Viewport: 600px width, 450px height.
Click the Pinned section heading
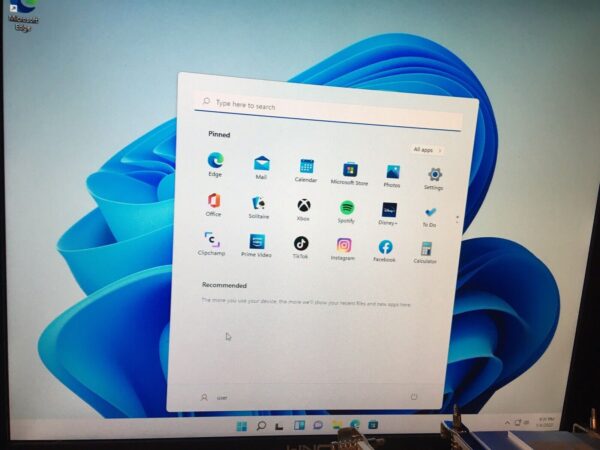[219, 134]
